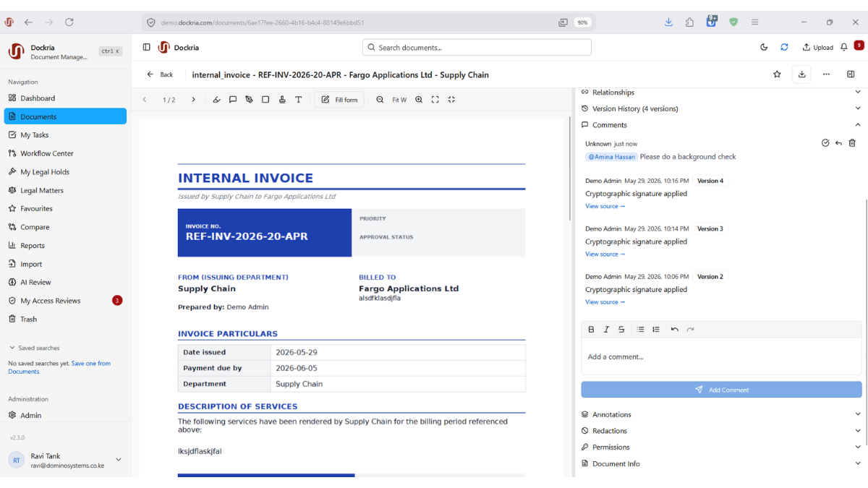Select the stamp tool
Viewport: 868px width, 488px height.
[x=282, y=100]
